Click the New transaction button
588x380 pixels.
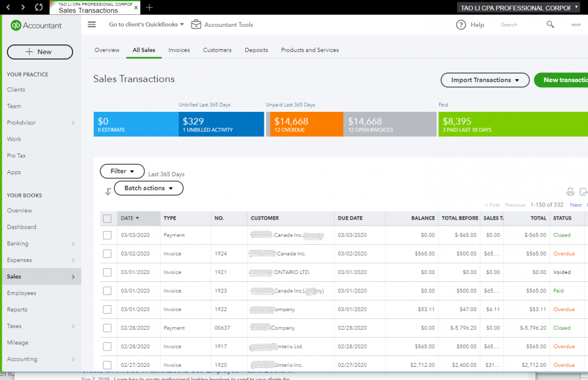[x=561, y=80]
